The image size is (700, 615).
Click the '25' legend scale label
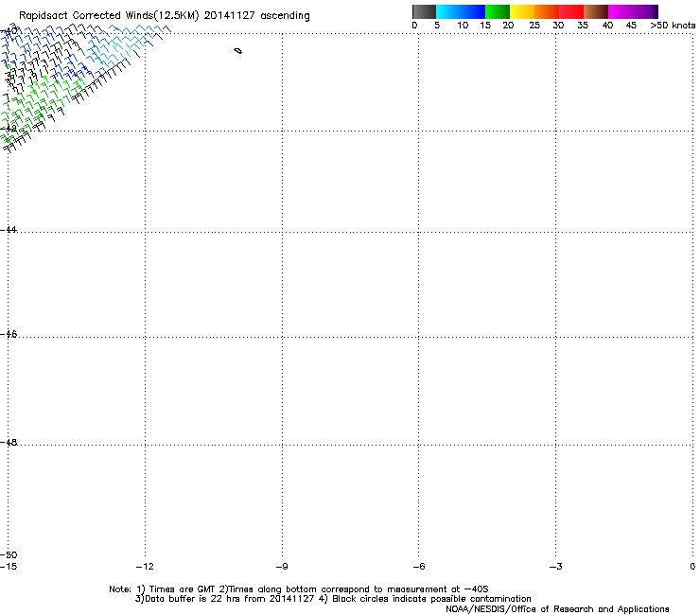click(534, 26)
